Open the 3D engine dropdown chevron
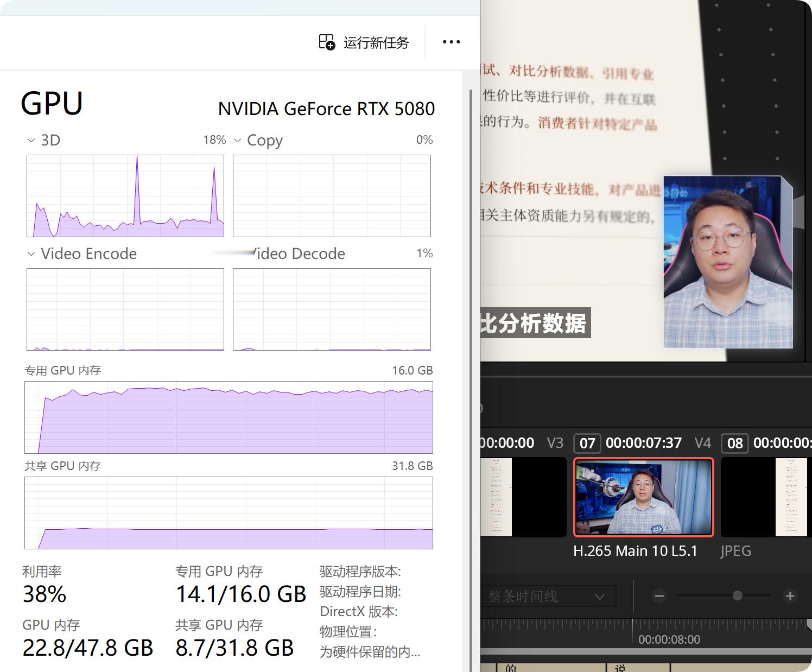The image size is (812, 672). (x=31, y=141)
